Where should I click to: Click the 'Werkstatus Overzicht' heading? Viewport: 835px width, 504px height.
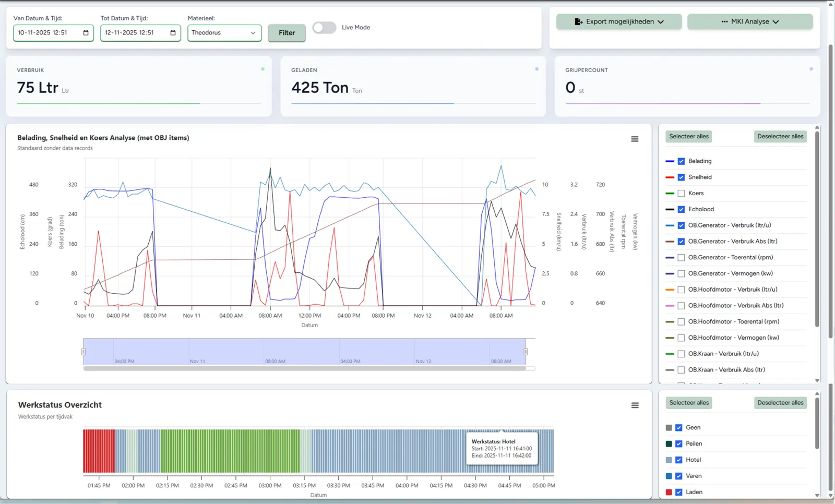(60, 405)
